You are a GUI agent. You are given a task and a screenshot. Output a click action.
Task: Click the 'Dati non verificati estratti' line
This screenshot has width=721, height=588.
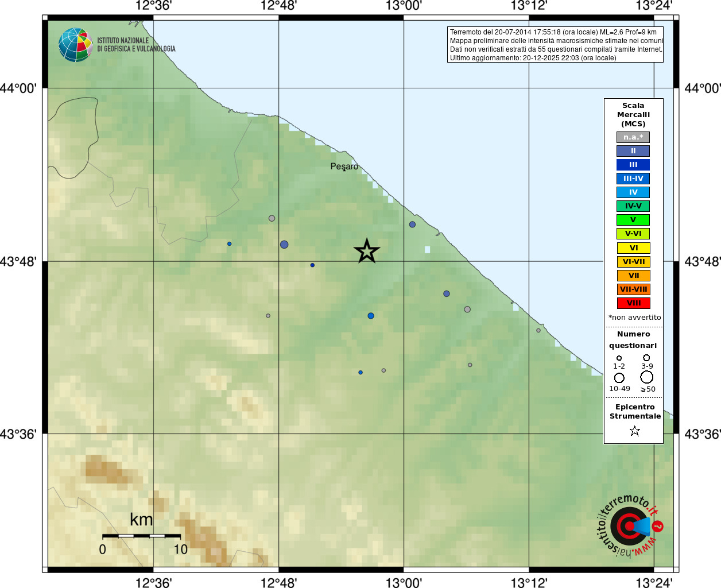pyautogui.click(x=556, y=49)
